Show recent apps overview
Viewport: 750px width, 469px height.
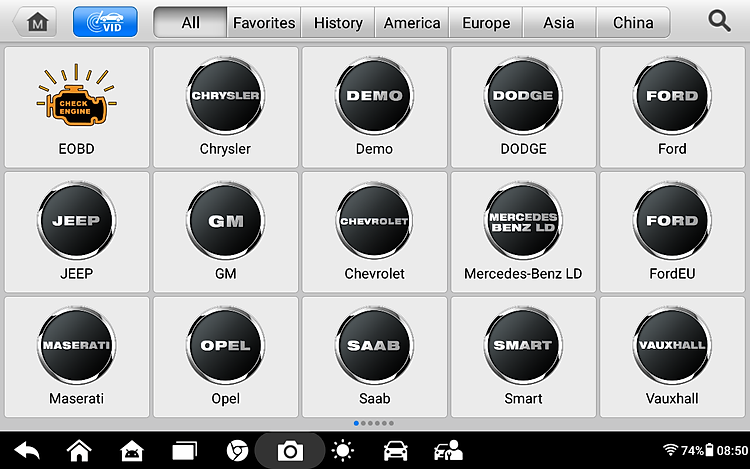click(185, 451)
